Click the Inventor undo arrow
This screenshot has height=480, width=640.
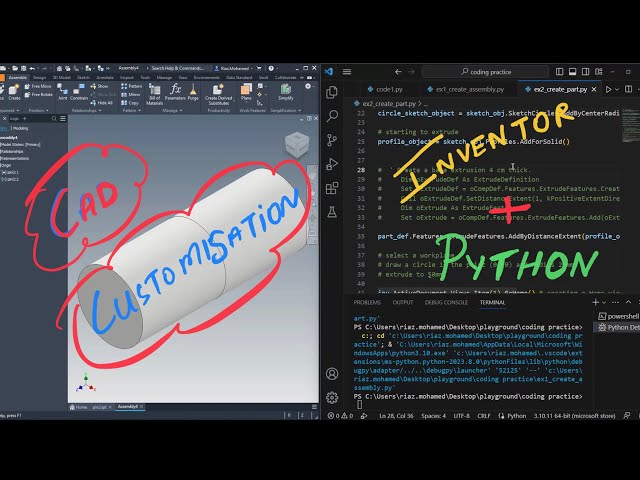coord(32,68)
